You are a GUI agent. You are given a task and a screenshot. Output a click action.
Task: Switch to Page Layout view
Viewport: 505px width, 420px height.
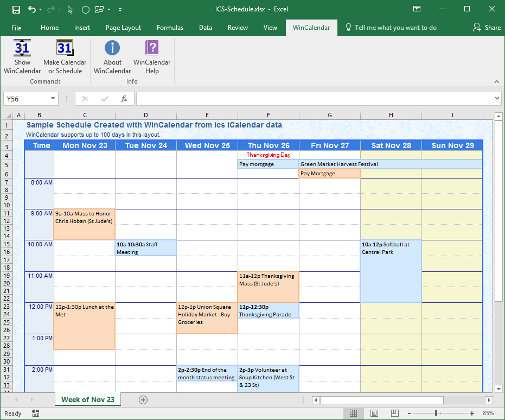[374, 413]
